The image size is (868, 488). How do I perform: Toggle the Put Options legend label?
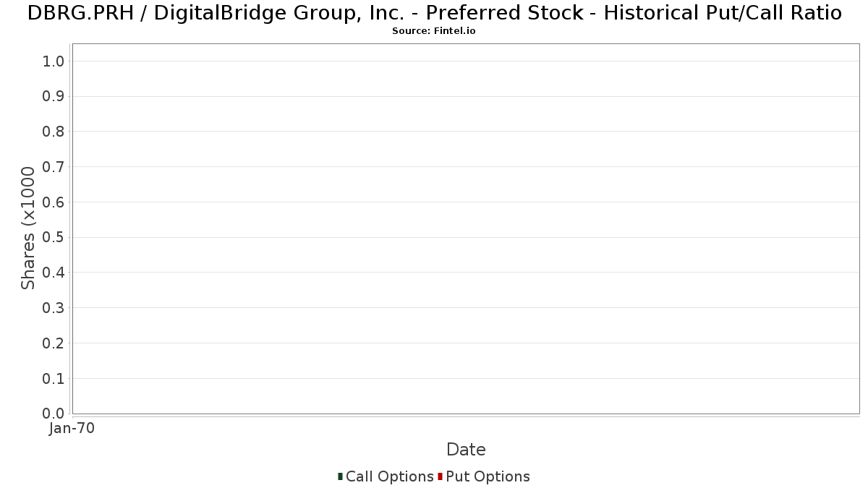[x=488, y=476]
